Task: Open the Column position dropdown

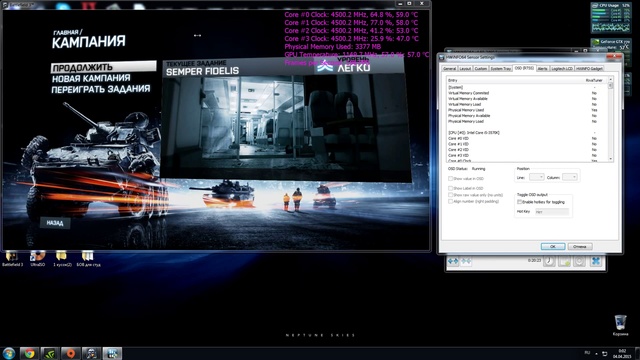Action: click(569, 177)
